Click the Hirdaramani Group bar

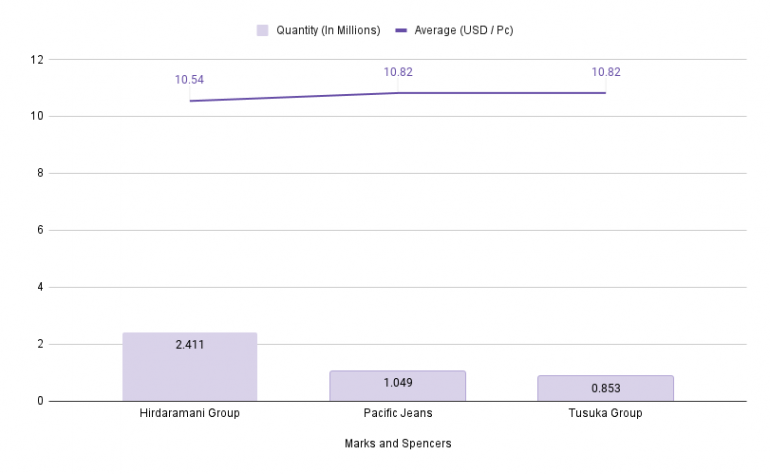point(190,368)
